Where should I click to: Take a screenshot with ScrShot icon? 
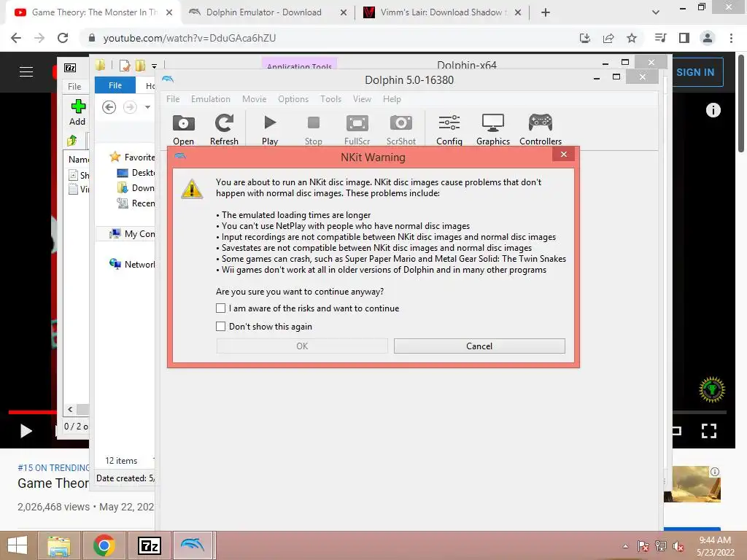point(401,130)
